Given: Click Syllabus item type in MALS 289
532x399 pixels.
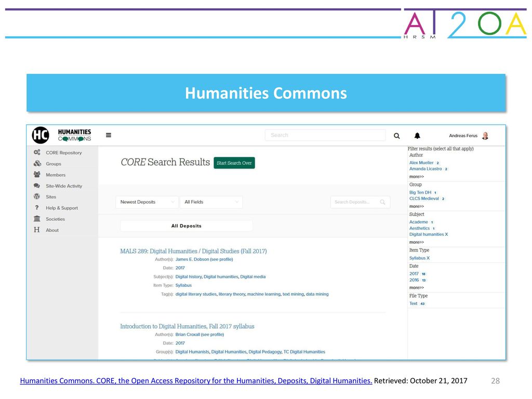Looking at the screenshot, I should click(183, 285).
